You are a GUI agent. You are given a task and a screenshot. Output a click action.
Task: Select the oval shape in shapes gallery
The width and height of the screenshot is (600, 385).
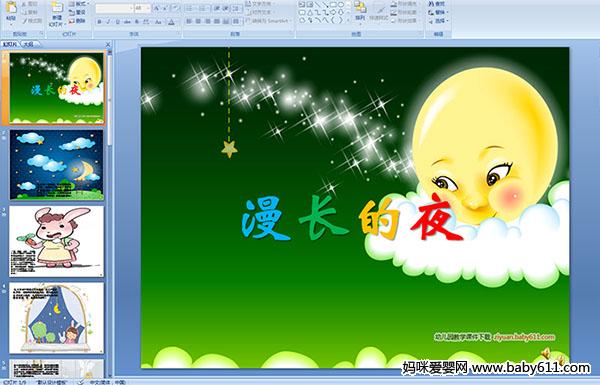point(341,5)
